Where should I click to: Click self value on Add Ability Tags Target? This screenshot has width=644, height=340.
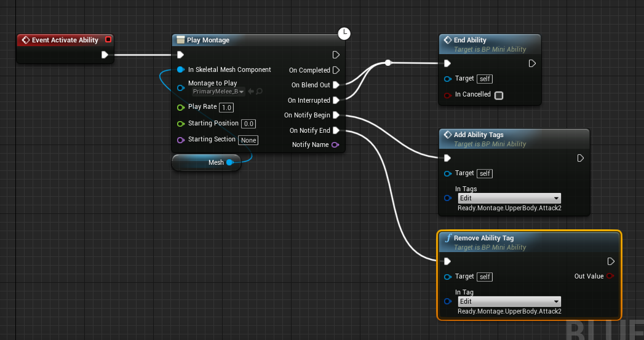pyautogui.click(x=485, y=174)
